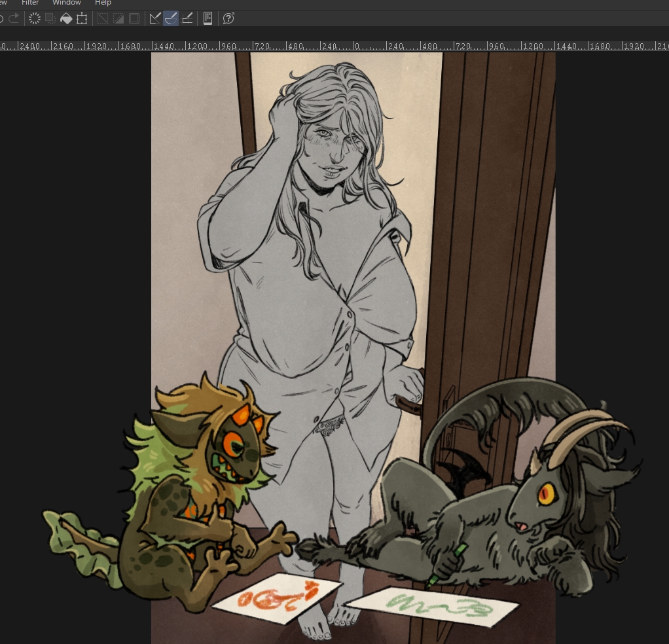Click Show Selection Border icon
The image size is (669, 644).
click(x=134, y=18)
